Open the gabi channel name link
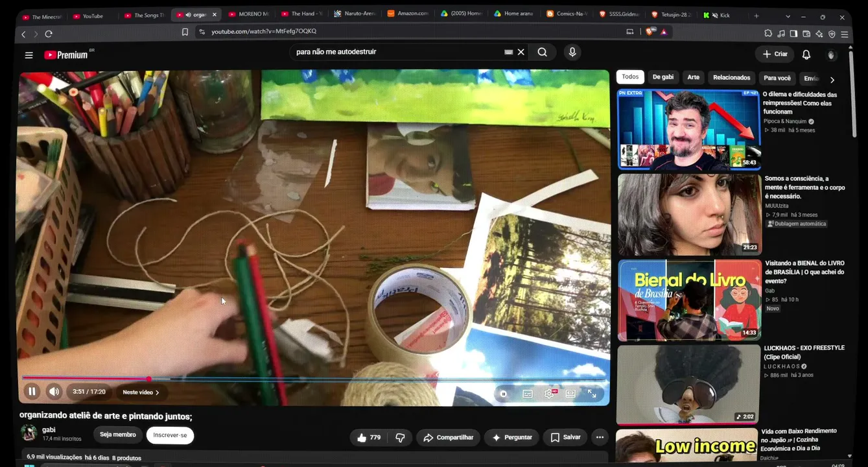This screenshot has width=868, height=467. tap(49, 429)
